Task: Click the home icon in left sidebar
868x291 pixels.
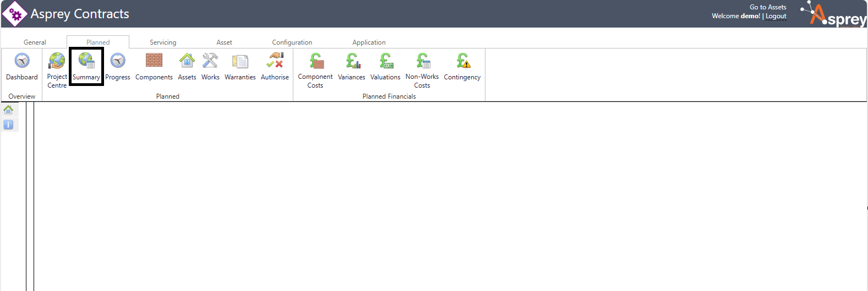Action: click(8, 110)
